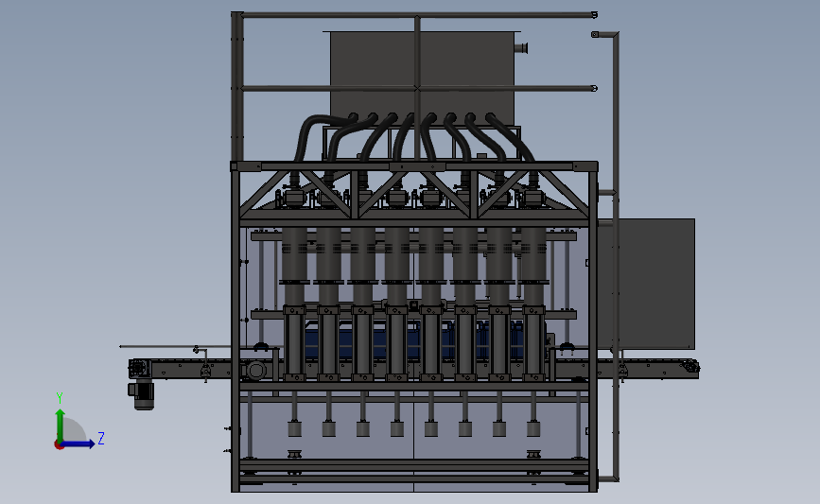Select the tank outlet nozzle at the upper right

tap(521, 48)
